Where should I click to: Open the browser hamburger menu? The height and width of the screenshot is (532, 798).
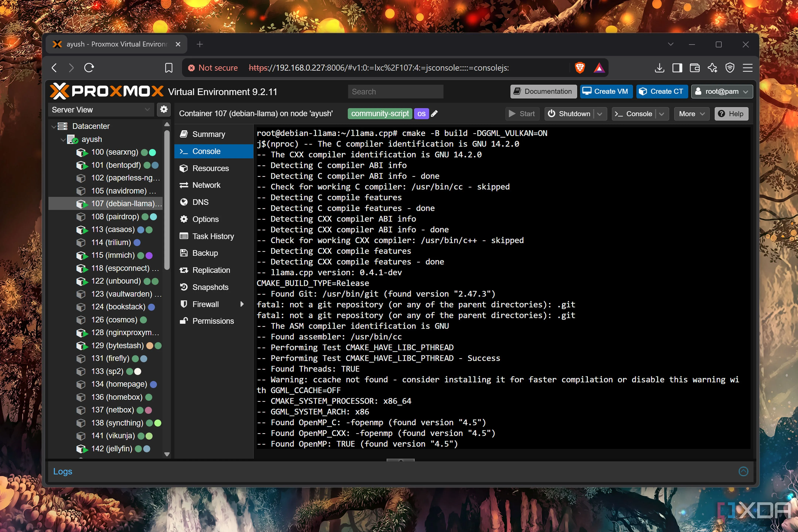pyautogui.click(x=747, y=68)
